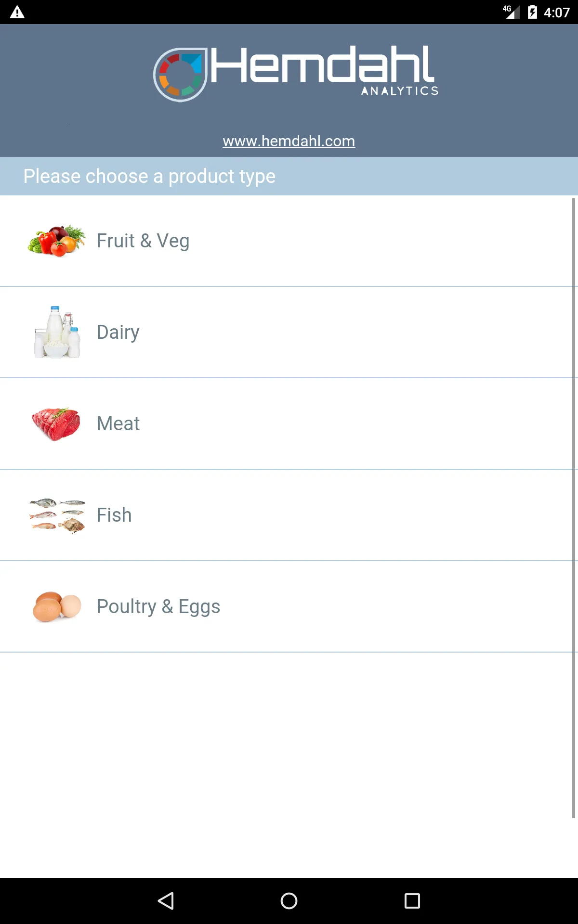Tap the Android home circle button

(x=289, y=901)
